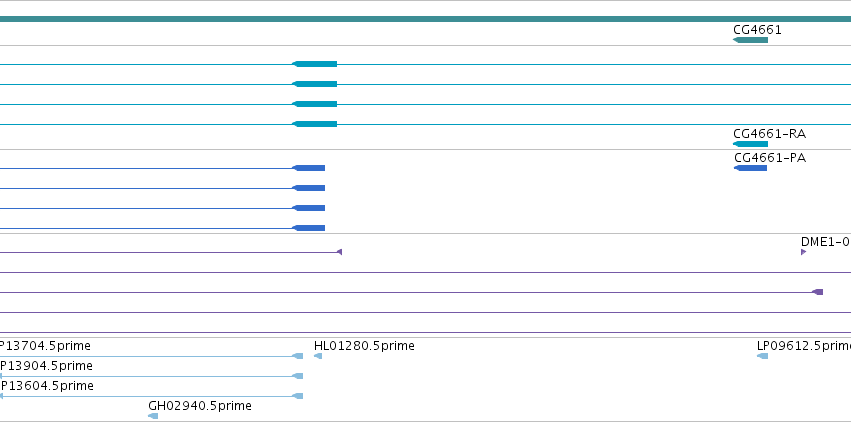Select the cyan CG4661-RA transcript glyph
This screenshot has height=422, width=851.
750,144
